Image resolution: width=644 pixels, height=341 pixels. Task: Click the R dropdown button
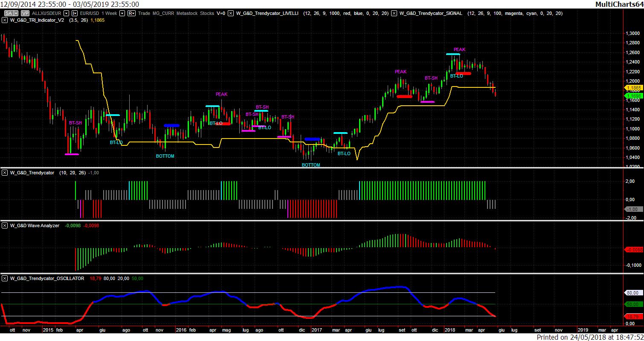pyautogui.click(x=131, y=13)
